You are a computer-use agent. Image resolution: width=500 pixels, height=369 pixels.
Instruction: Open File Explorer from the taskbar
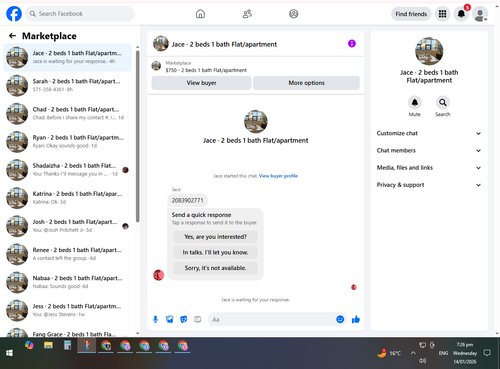click(x=48, y=346)
